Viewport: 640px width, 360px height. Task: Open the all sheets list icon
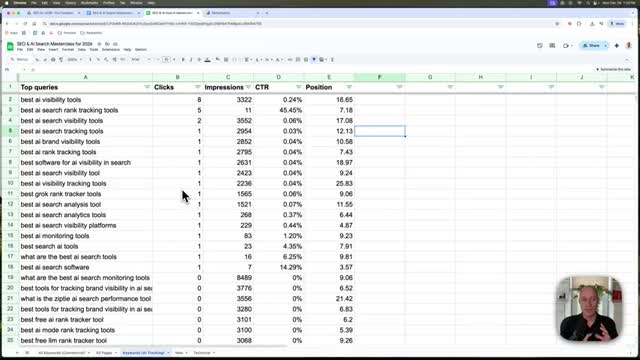click(x=27, y=353)
